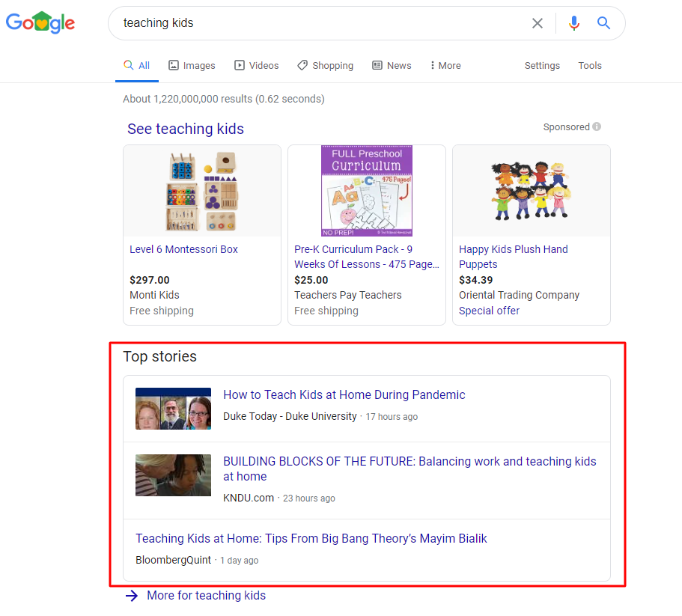This screenshot has width=682, height=616.
Task: Start voice search with the microphone icon
Action: tap(574, 23)
